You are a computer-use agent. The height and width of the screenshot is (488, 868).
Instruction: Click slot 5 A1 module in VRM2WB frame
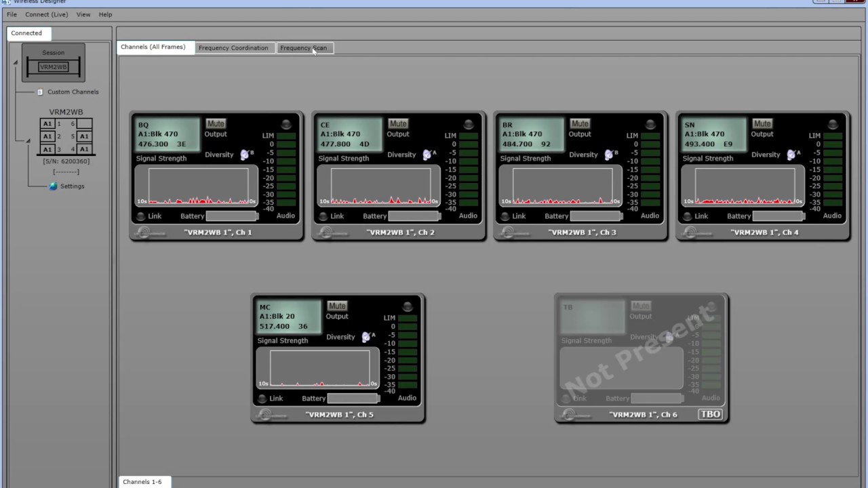coord(84,136)
